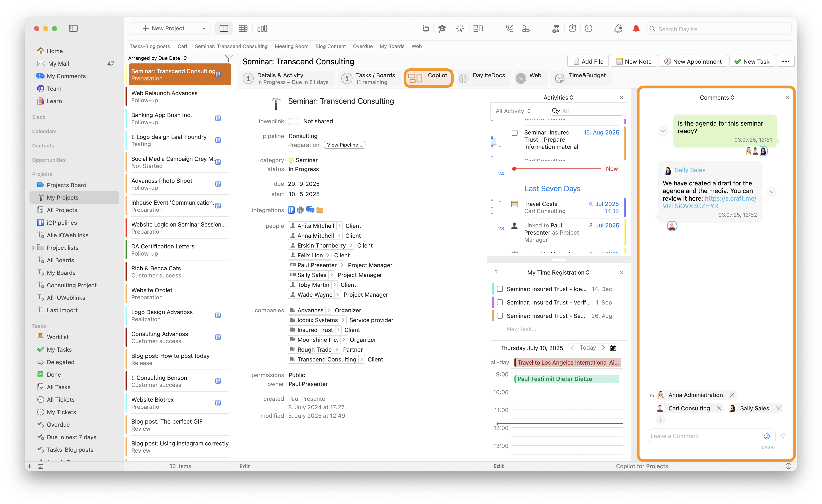Image resolution: width=822 pixels, height=504 pixels.
Task: Check the Insured Trust - Se... task
Action: click(x=500, y=315)
